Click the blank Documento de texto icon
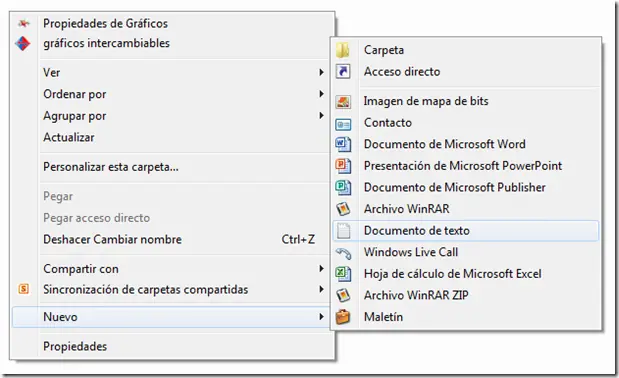The image size is (619, 378). 343,230
